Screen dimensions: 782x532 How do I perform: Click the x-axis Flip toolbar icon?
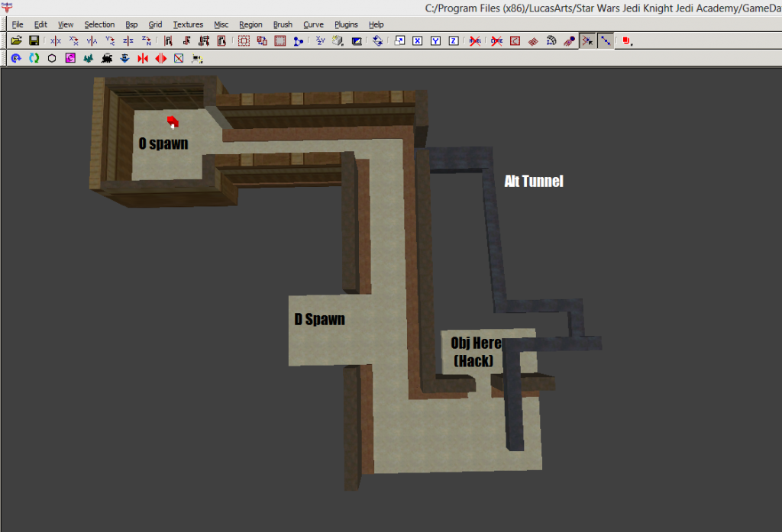[x=56, y=40]
